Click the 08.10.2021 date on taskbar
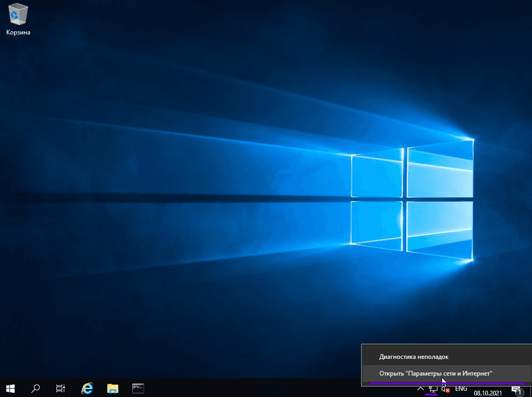Viewport: 532px width, 397px height. tap(487, 393)
